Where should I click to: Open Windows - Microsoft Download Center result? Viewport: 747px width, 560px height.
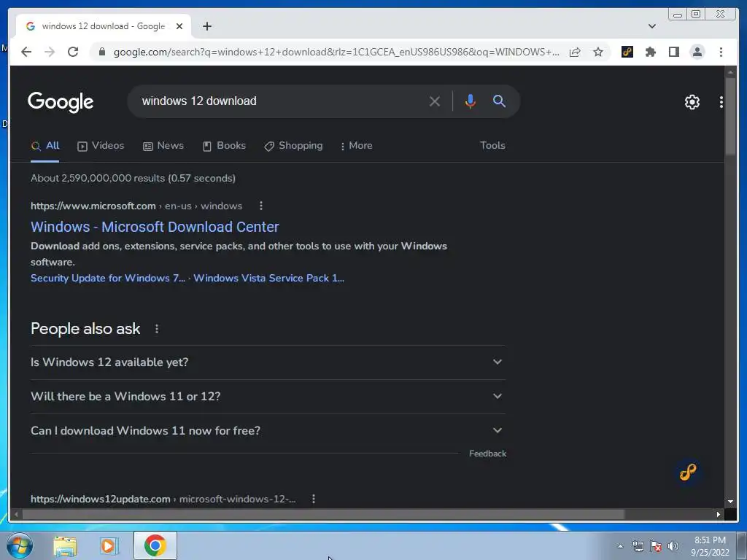(155, 227)
